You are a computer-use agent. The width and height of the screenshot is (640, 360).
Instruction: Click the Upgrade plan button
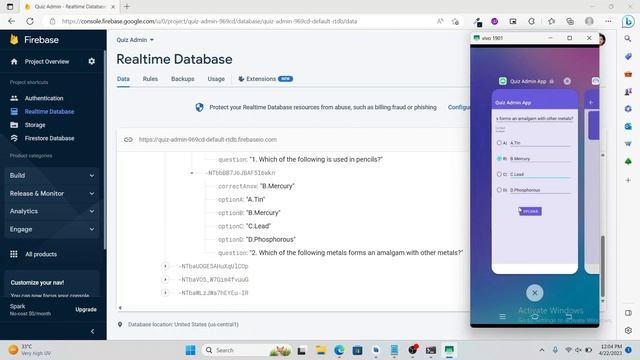86,309
